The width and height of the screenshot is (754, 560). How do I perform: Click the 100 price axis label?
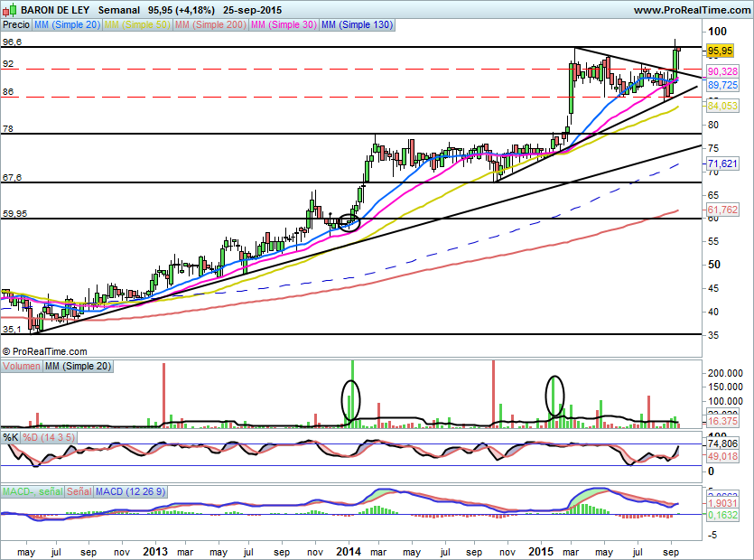pyautogui.click(x=717, y=32)
